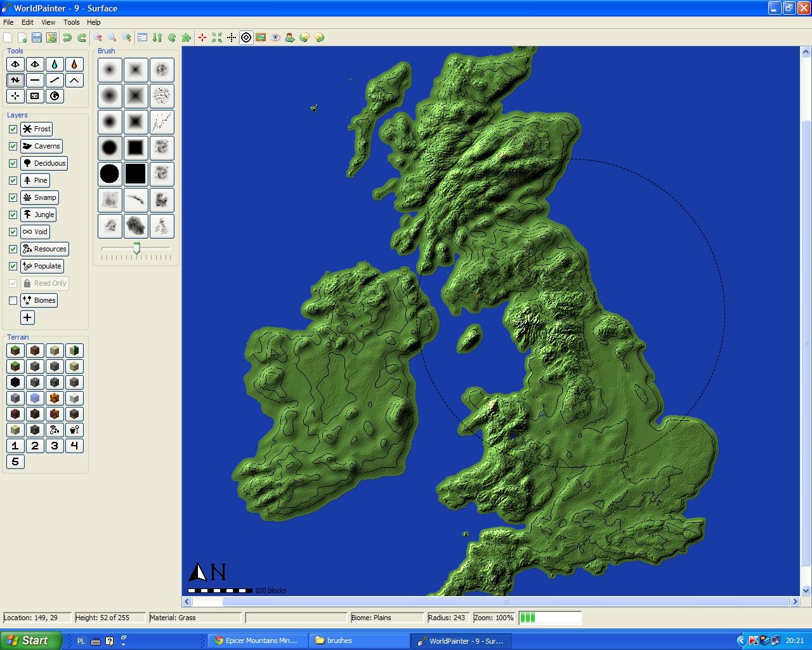Adjust the brush size slider
Viewport: 812px width, 650px height.
[136, 248]
